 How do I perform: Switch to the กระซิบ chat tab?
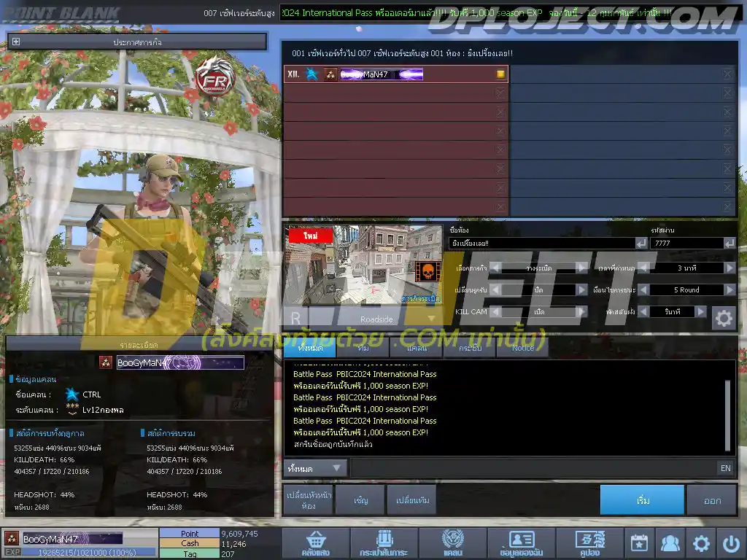[x=470, y=348]
